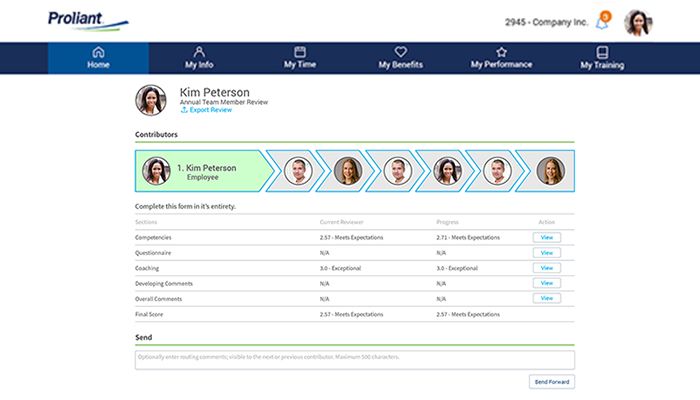
Task: Click the Final Score row label
Action: coord(149,314)
